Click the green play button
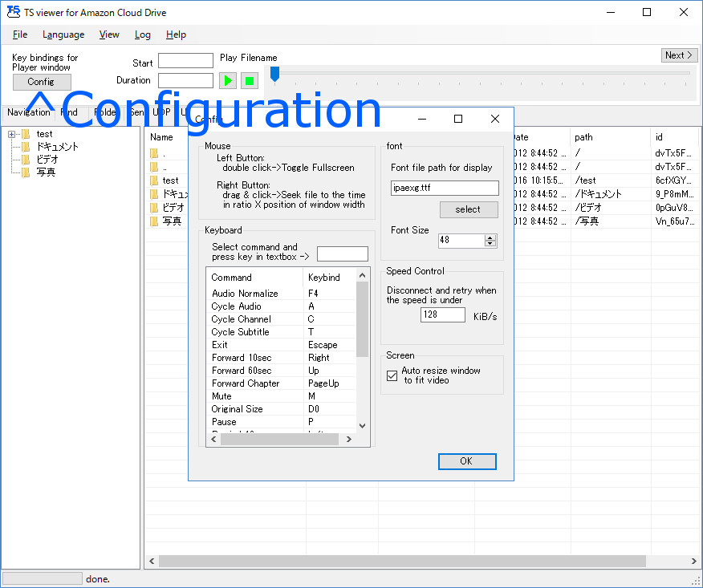 click(228, 80)
